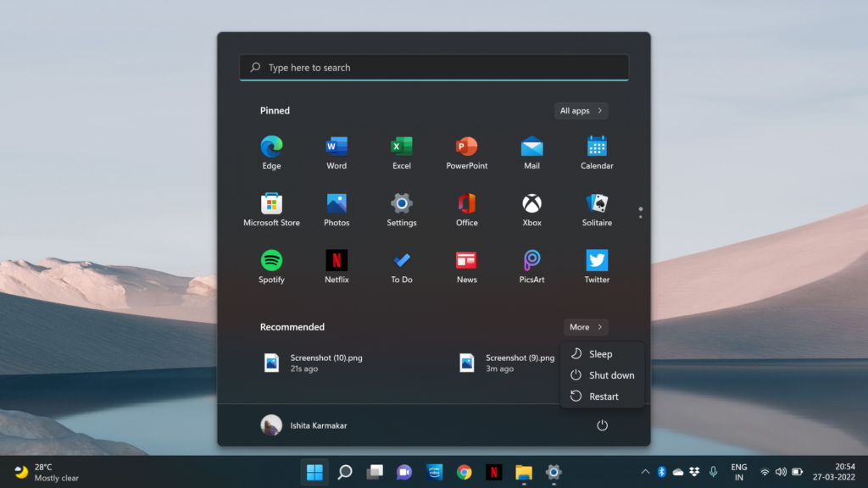The height and width of the screenshot is (488, 868).
Task: Open Netflix from the taskbar
Action: coord(494,472)
